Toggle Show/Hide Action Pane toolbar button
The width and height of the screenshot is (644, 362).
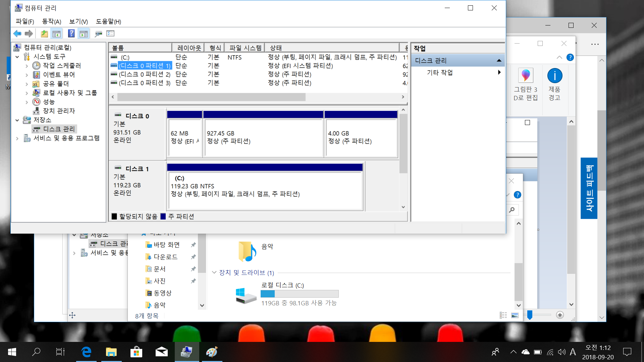(x=84, y=34)
